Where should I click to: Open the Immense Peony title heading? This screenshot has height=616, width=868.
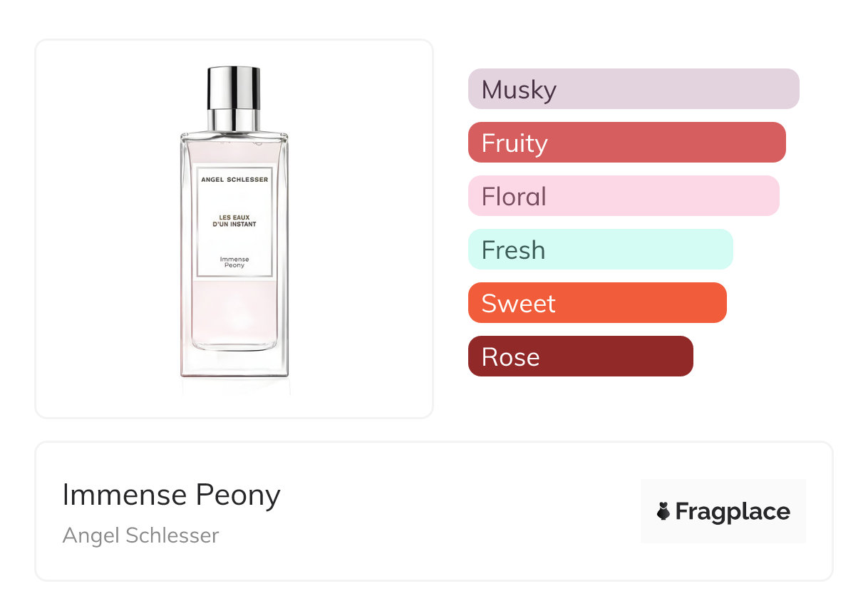[x=171, y=495]
